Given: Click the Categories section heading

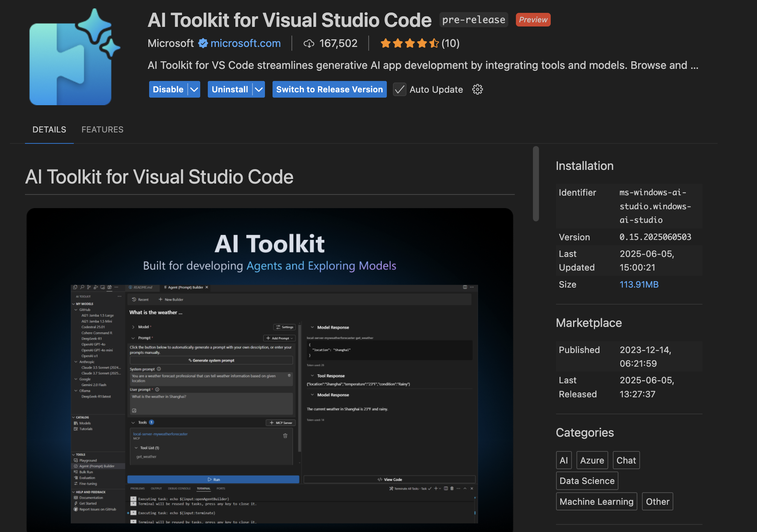Looking at the screenshot, I should click(585, 432).
